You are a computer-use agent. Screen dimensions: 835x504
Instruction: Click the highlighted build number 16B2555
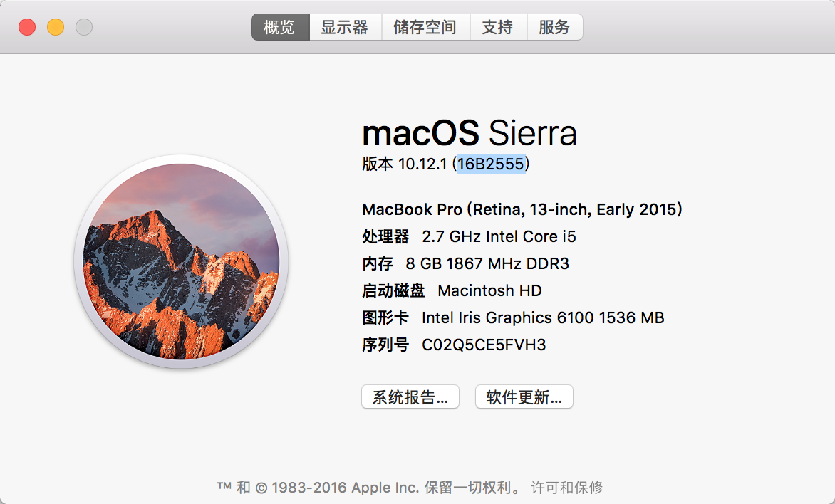491,164
